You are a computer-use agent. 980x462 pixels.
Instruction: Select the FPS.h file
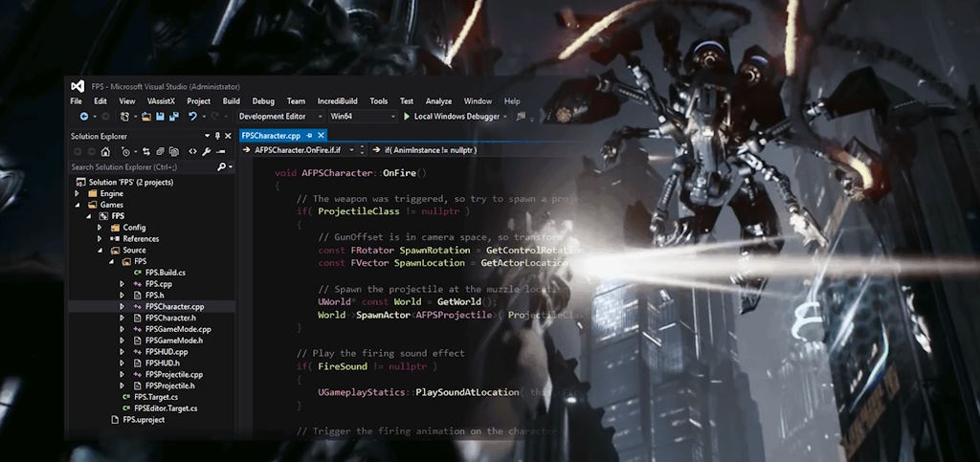(x=154, y=296)
